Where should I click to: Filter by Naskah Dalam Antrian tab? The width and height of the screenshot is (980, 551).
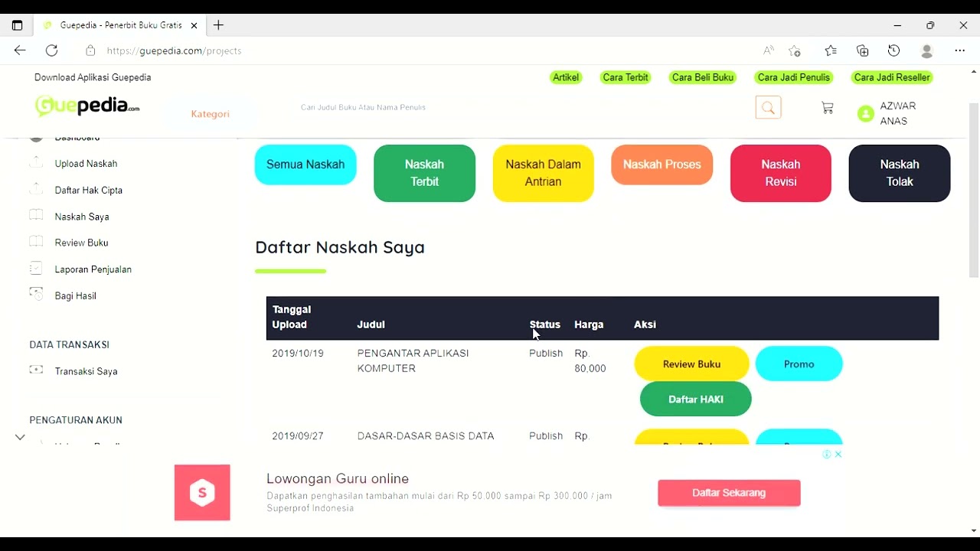(543, 173)
